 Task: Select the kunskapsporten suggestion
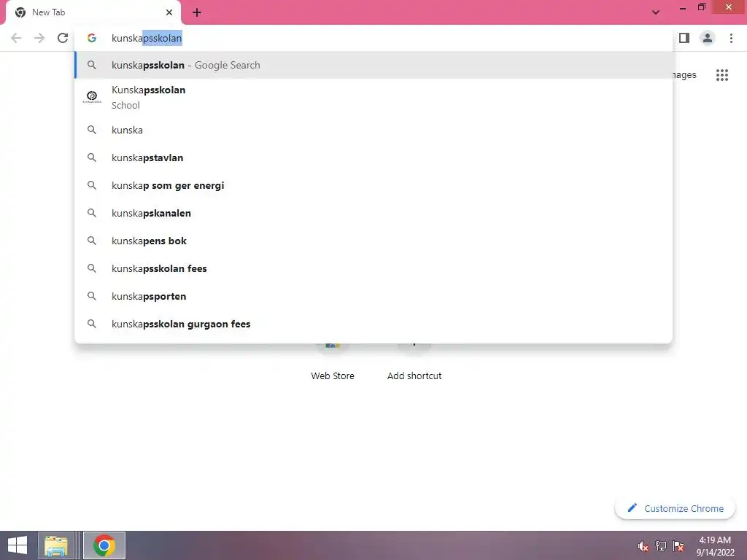tap(374, 296)
